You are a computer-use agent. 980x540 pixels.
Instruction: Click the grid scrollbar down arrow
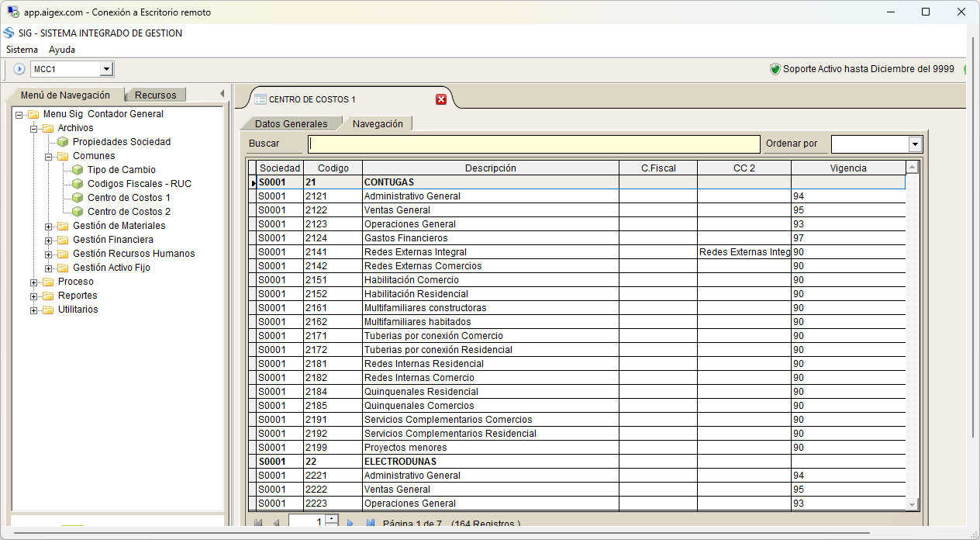(913, 504)
